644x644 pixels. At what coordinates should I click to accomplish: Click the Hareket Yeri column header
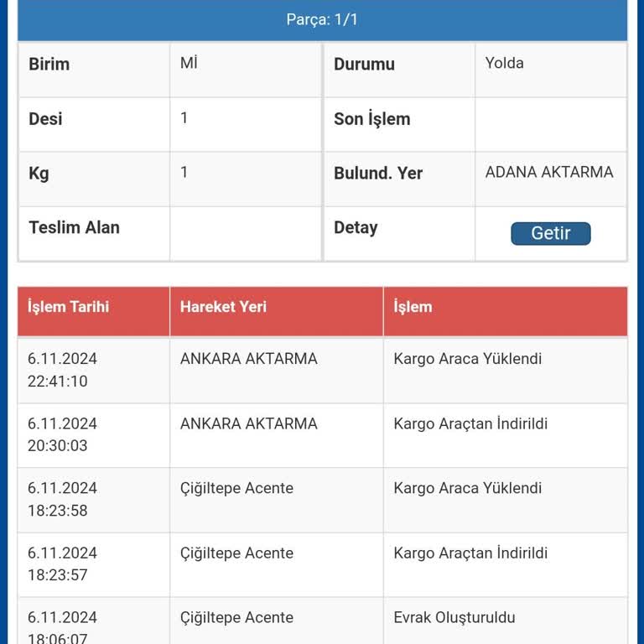[x=223, y=307]
